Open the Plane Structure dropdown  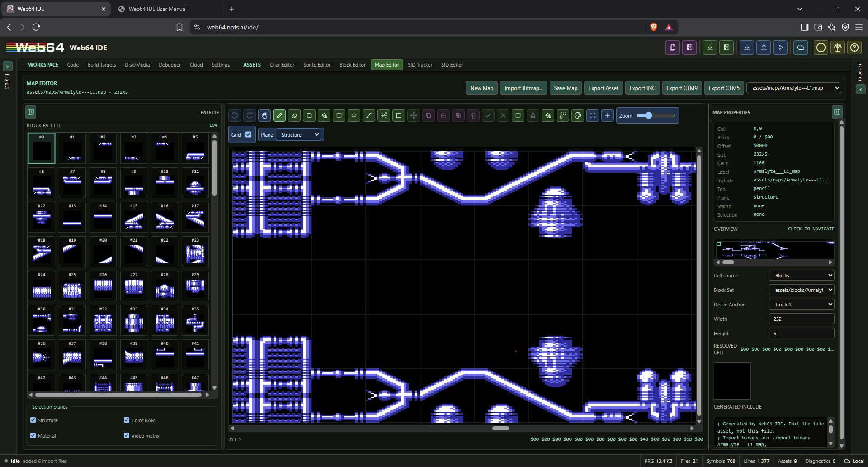pos(300,135)
